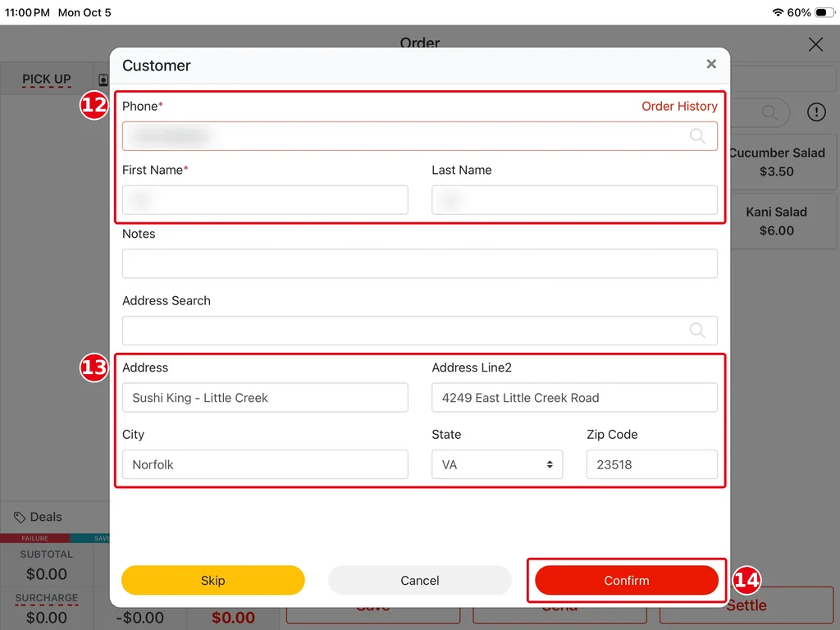This screenshot has height=630, width=840.
Task: Open Order History link
Action: 679,106
